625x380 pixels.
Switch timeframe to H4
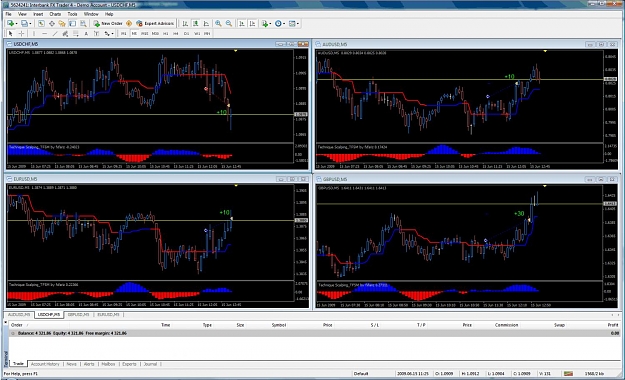(x=176, y=33)
